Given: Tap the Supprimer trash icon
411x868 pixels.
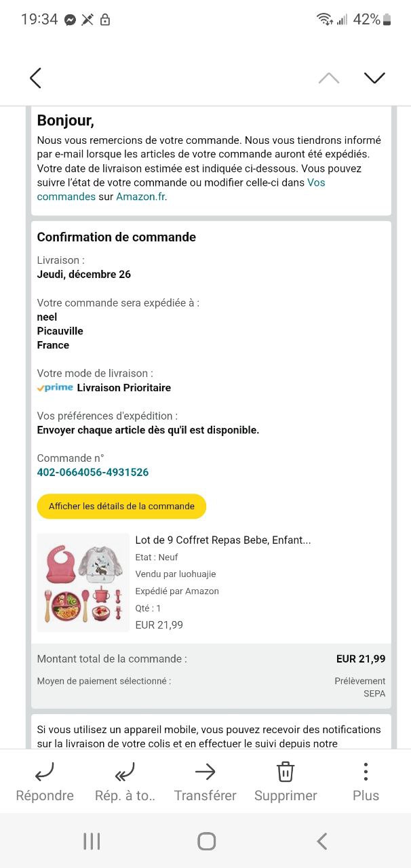Looking at the screenshot, I should pyautogui.click(x=286, y=771).
